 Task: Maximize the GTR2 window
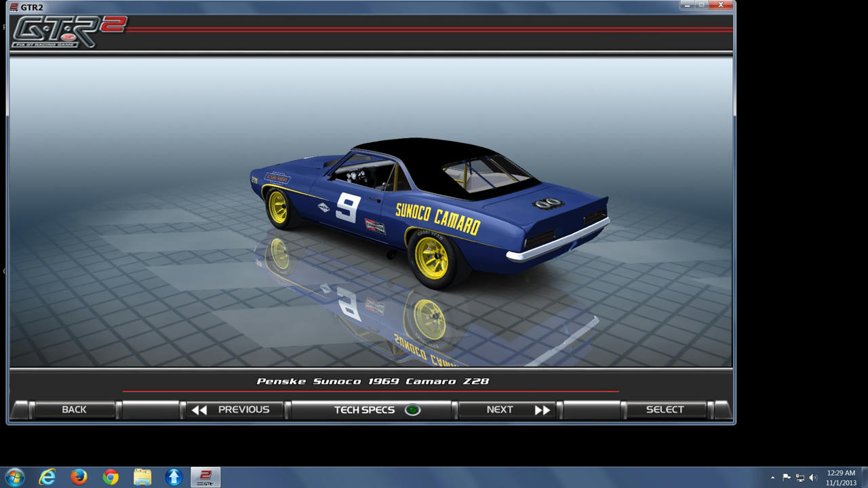pos(702,5)
